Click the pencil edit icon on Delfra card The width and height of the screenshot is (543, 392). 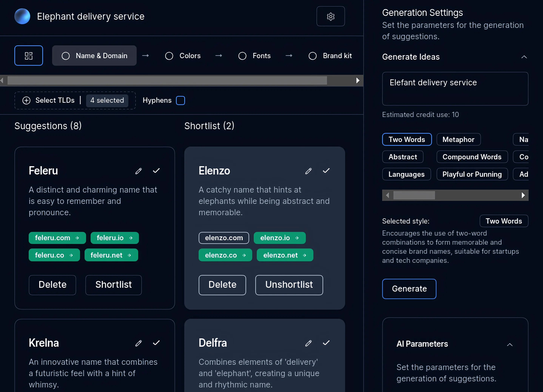click(308, 343)
